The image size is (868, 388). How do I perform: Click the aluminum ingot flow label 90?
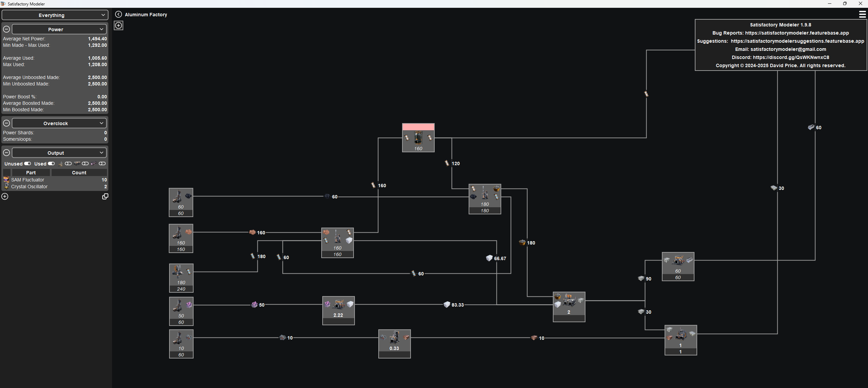click(649, 279)
